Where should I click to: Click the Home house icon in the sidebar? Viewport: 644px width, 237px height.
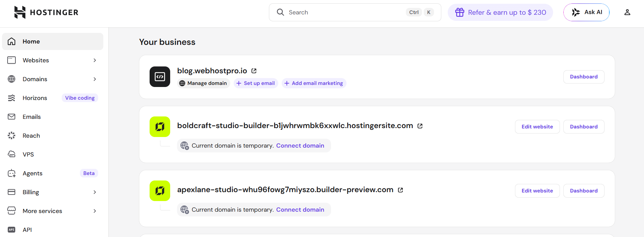pyautogui.click(x=12, y=41)
